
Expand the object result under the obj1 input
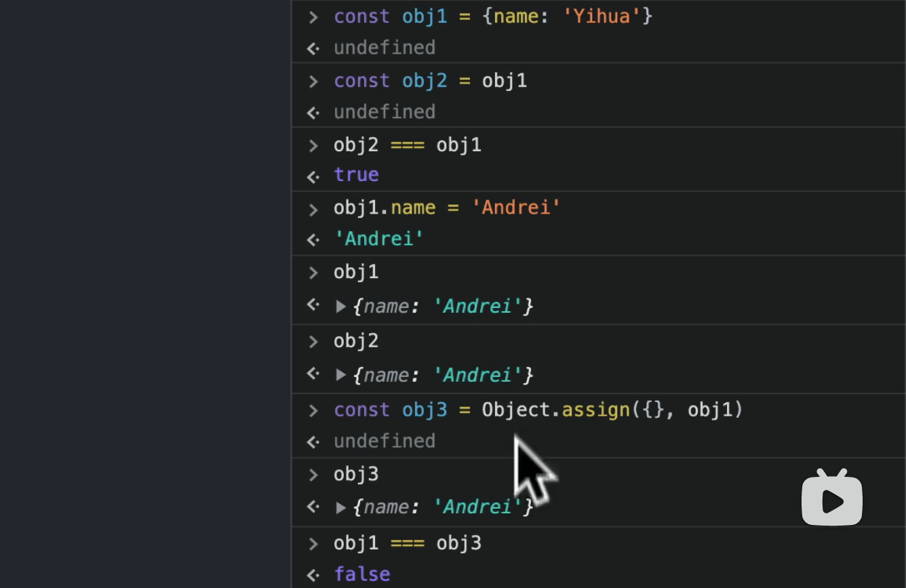tap(341, 307)
